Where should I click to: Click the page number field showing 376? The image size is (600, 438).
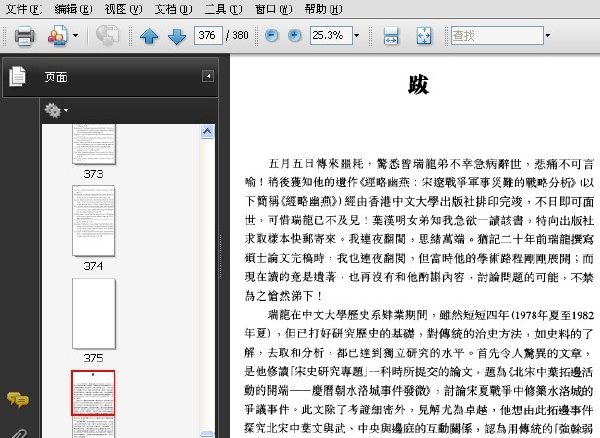coord(208,36)
